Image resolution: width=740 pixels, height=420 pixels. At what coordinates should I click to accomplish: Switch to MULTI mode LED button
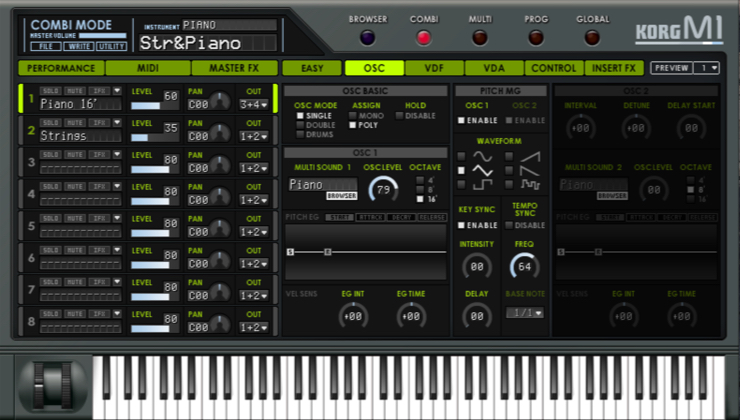[479, 38]
